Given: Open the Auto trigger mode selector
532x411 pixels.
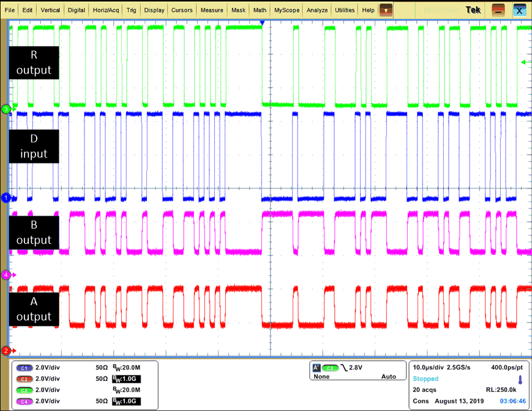Looking at the screenshot, I should (389, 376).
